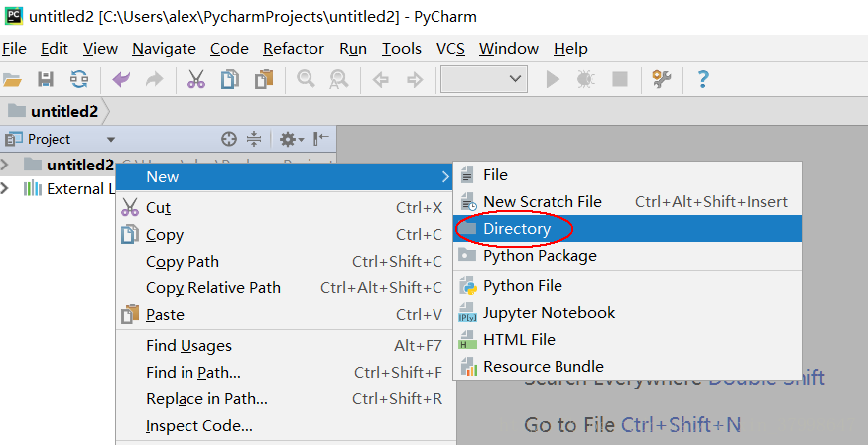Hide the Project tool window
This screenshot has width=868, height=445.
click(x=321, y=139)
